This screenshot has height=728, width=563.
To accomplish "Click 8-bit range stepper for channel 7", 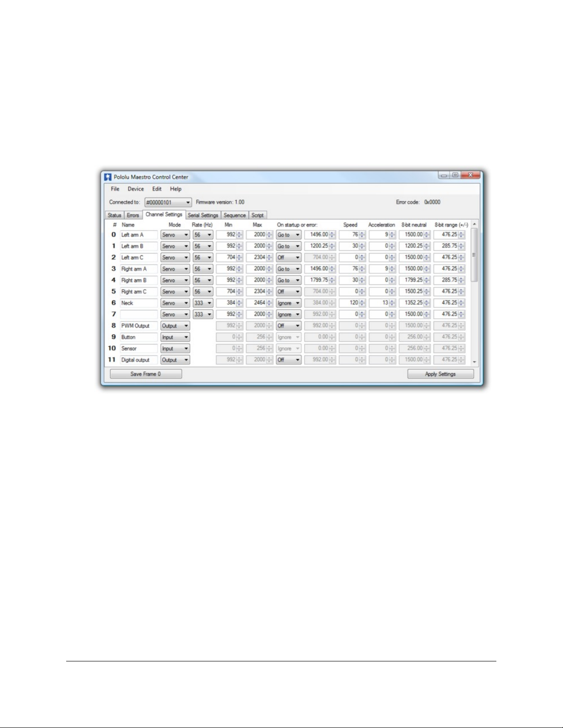I will (461, 315).
